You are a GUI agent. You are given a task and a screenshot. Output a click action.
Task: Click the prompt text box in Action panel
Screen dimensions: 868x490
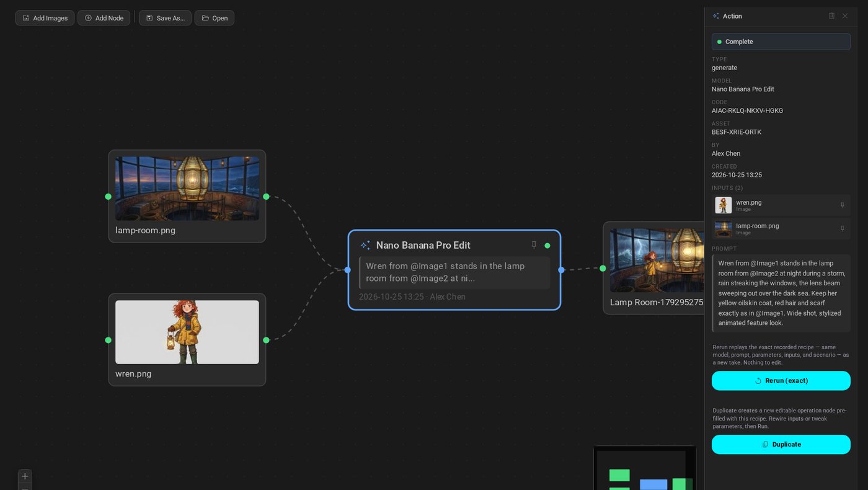tap(781, 293)
